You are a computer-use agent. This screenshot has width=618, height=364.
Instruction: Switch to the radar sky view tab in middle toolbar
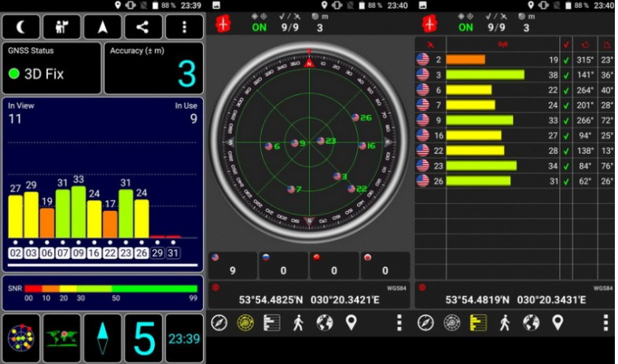click(x=245, y=322)
